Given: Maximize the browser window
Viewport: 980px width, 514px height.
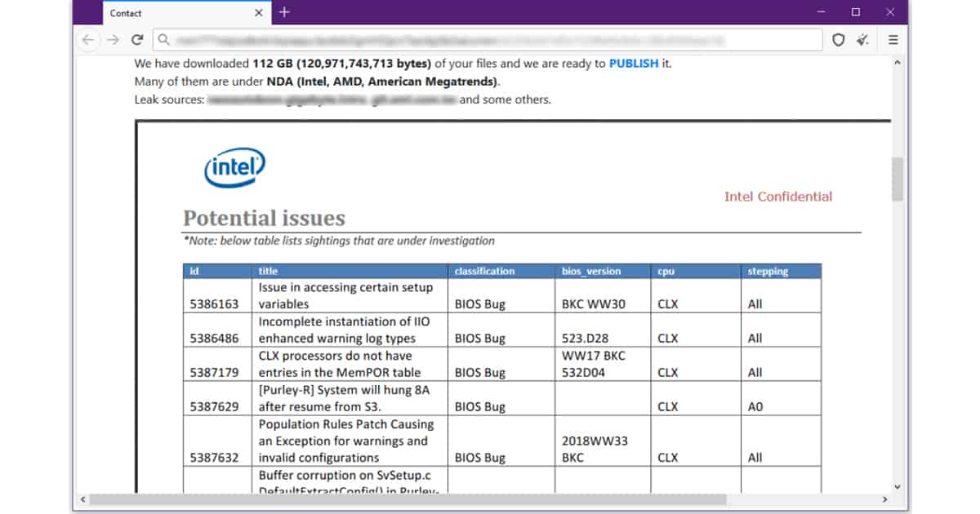Looking at the screenshot, I should coord(855,12).
